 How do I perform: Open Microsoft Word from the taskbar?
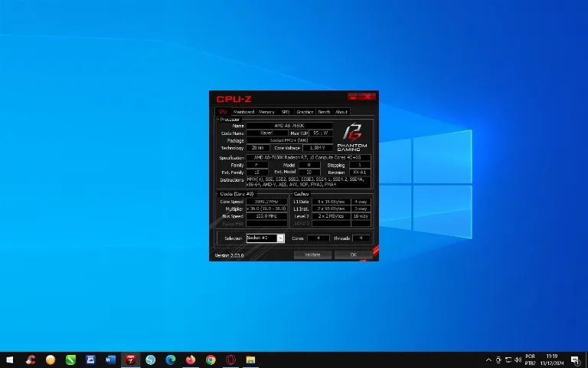pyautogui.click(x=110, y=360)
